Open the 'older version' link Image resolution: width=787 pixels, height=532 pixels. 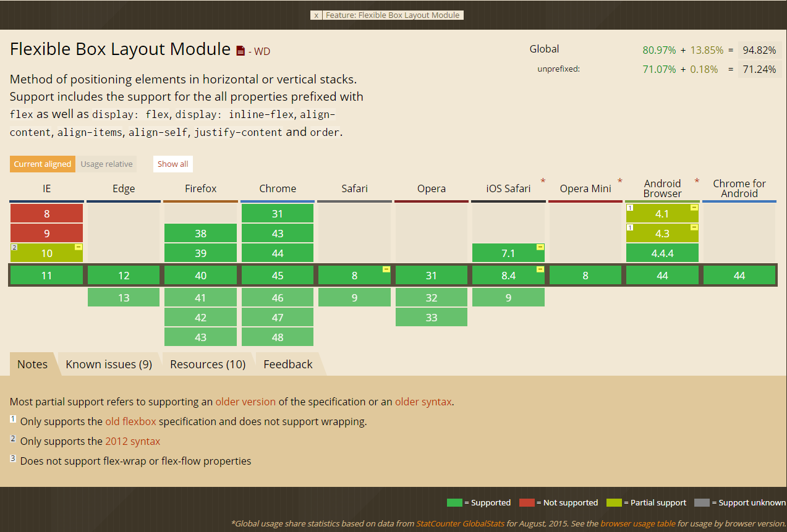point(245,402)
